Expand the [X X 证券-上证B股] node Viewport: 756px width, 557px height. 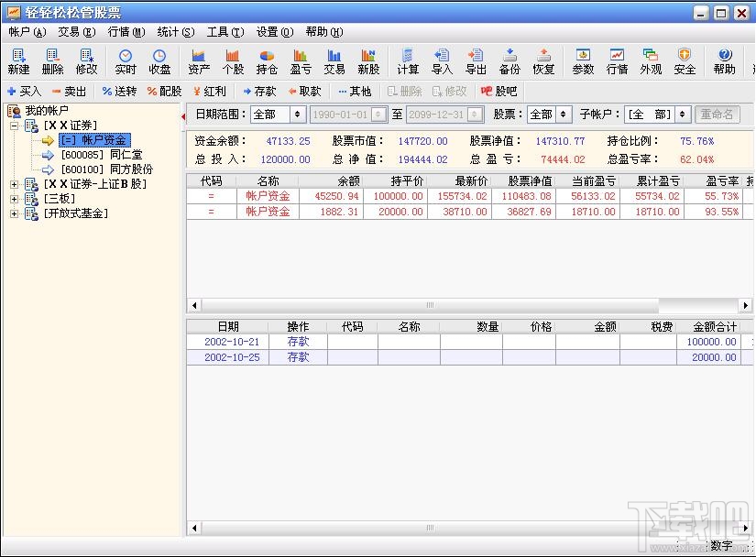[14, 184]
